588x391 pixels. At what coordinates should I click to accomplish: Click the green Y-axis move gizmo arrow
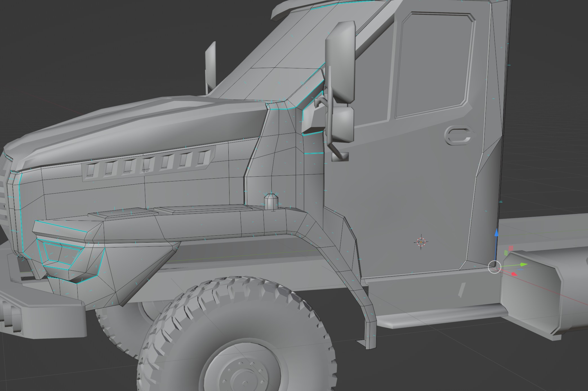[523, 264]
